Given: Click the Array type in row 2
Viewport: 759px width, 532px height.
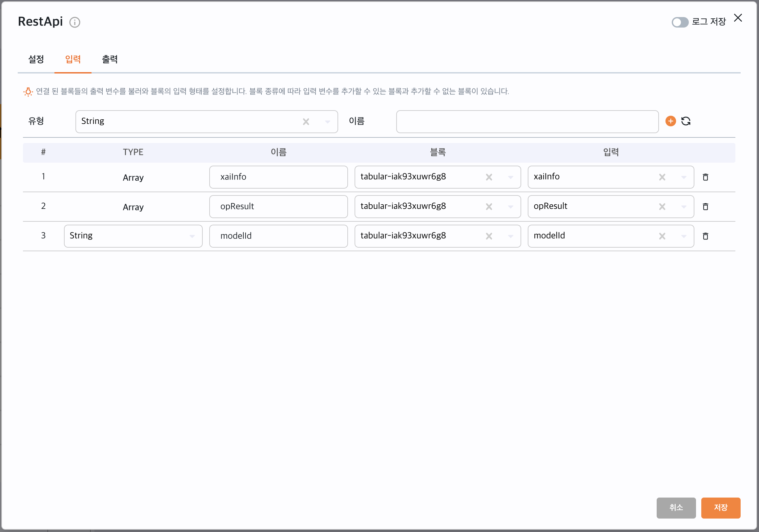Looking at the screenshot, I should [133, 207].
